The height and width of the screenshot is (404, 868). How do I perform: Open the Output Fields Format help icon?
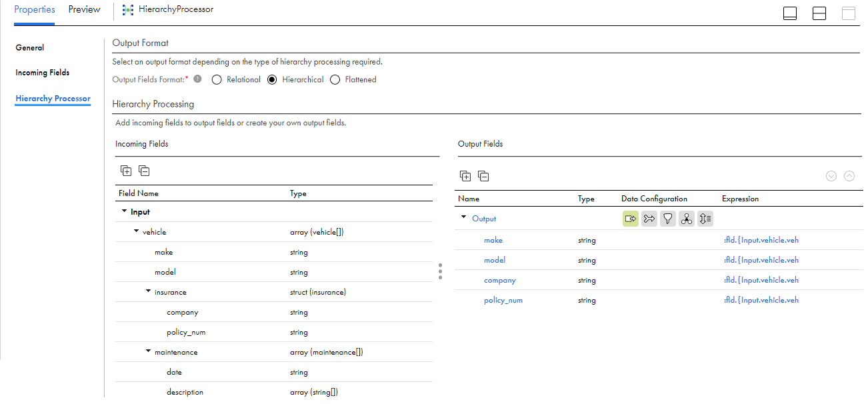(197, 79)
